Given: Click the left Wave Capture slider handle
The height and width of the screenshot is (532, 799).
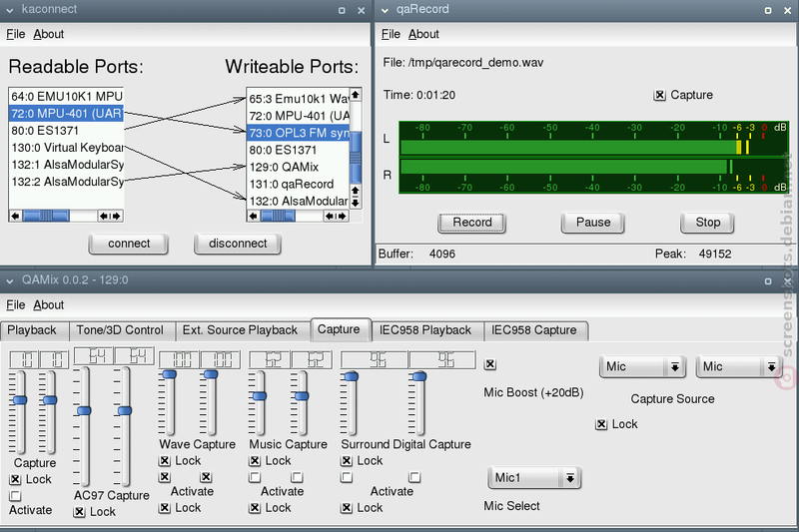Looking at the screenshot, I should click(169, 374).
